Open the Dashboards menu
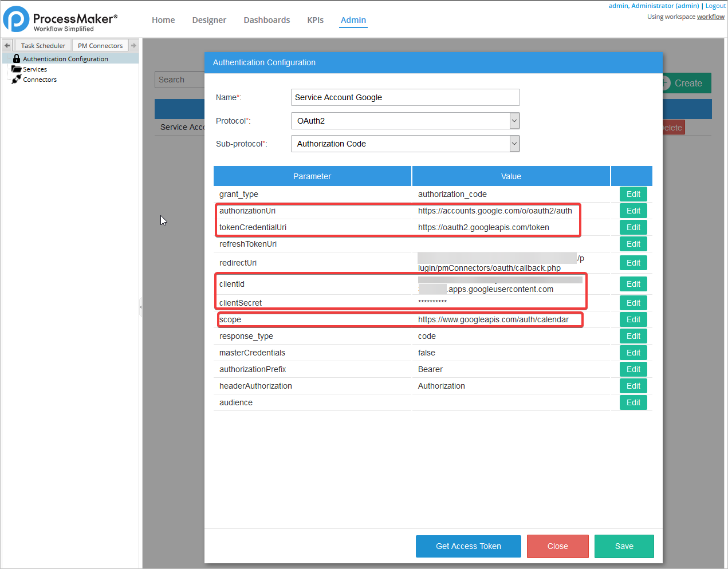Image resolution: width=728 pixels, height=569 pixels. click(x=267, y=20)
